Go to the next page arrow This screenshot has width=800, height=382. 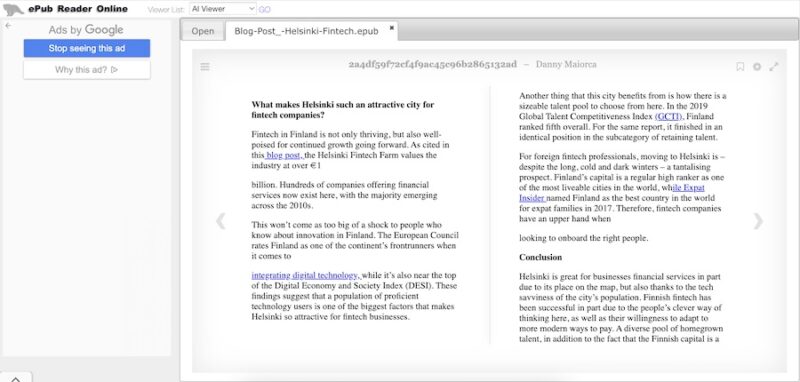[758, 221]
